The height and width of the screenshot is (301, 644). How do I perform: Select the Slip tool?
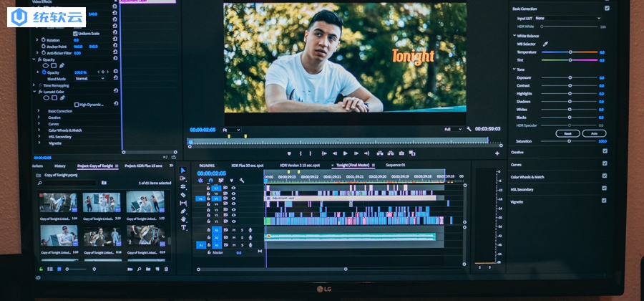[x=183, y=203]
